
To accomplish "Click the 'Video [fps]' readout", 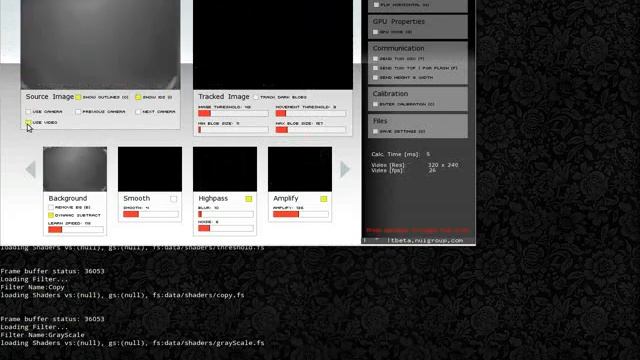I will pyautogui.click(x=404, y=171).
